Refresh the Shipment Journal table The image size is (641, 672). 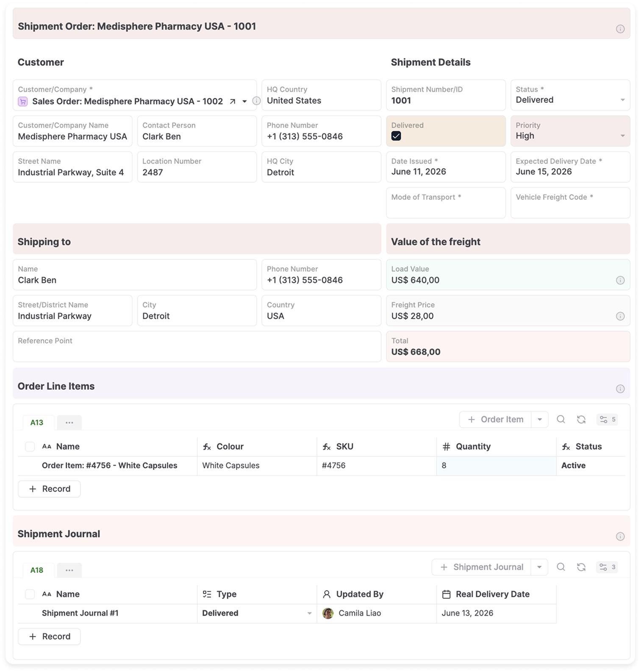click(581, 567)
